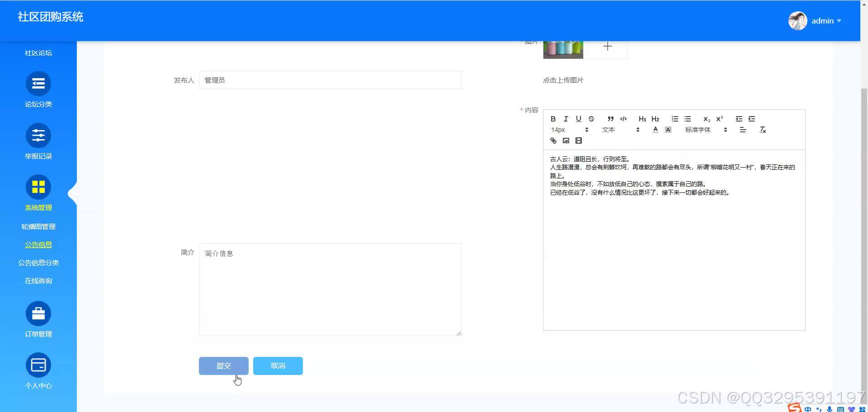Open the 个人中心 sidebar icon
This screenshot has height=412, width=868.
tap(38, 365)
